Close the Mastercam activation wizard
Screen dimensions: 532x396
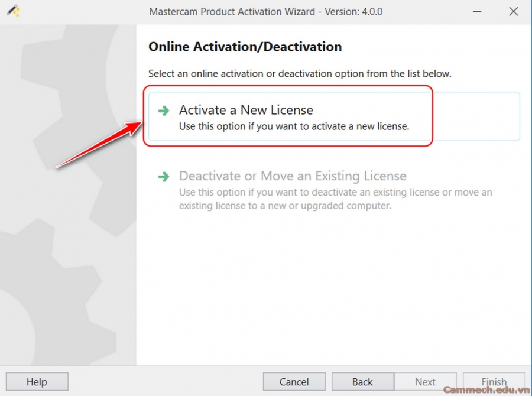(x=513, y=11)
